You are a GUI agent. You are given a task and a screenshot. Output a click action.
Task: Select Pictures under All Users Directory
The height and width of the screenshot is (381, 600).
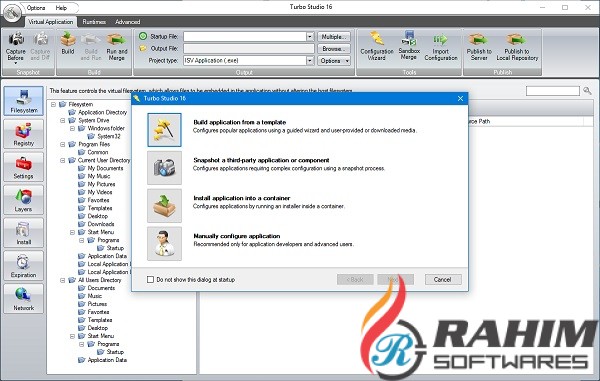click(97, 304)
